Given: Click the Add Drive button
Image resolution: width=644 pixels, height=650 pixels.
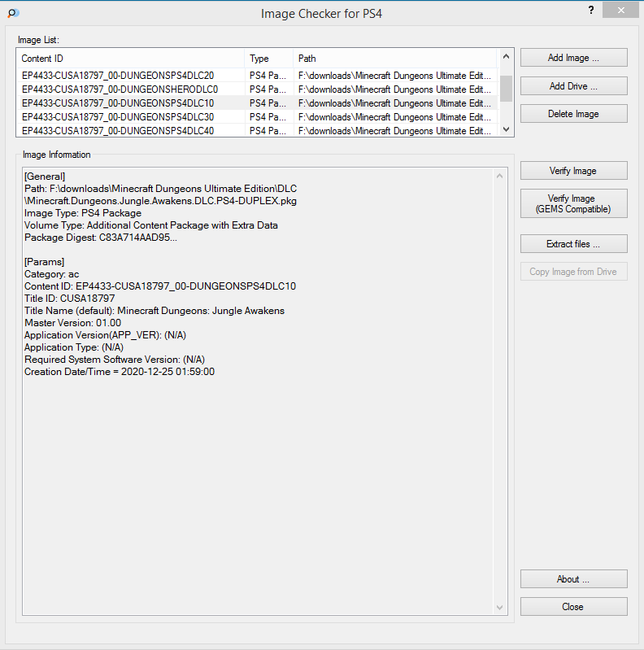Looking at the screenshot, I should click(x=573, y=85).
